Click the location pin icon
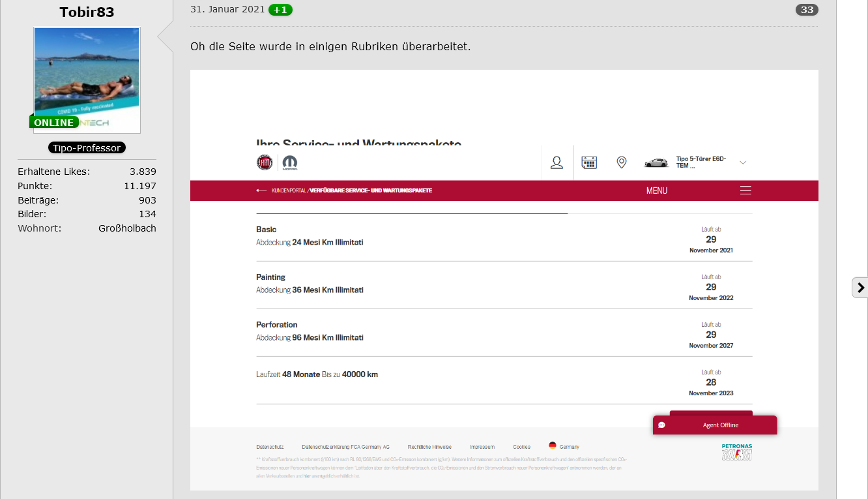Image resolution: width=868 pixels, height=499 pixels. pos(622,162)
